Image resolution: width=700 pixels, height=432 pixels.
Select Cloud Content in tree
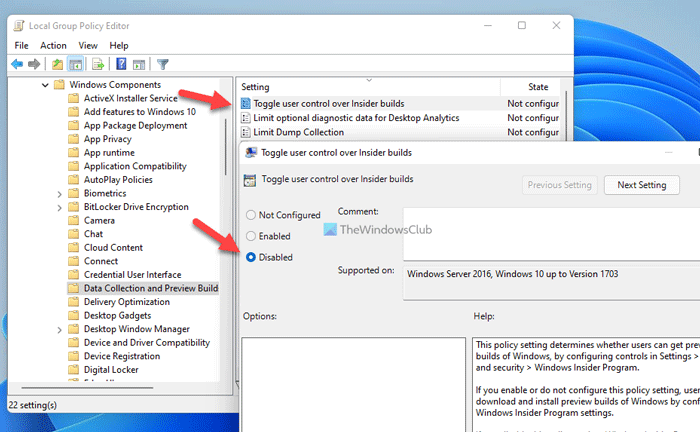click(x=113, y=248)
